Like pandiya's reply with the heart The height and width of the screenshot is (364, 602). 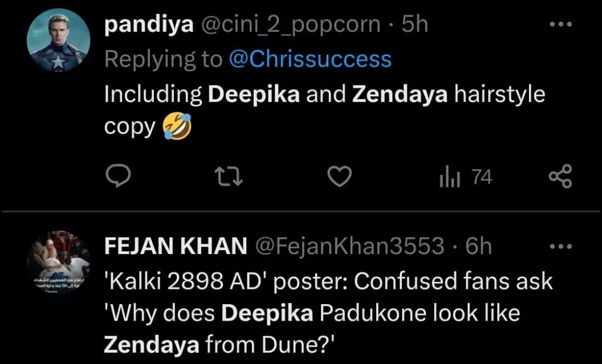(x=341, y=178)
